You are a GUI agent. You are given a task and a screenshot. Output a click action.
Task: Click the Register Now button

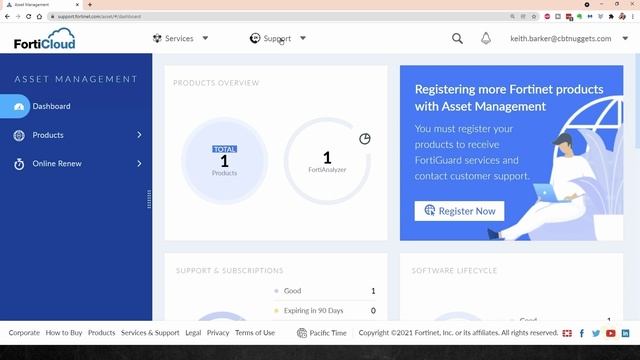(x=459, y=211)
